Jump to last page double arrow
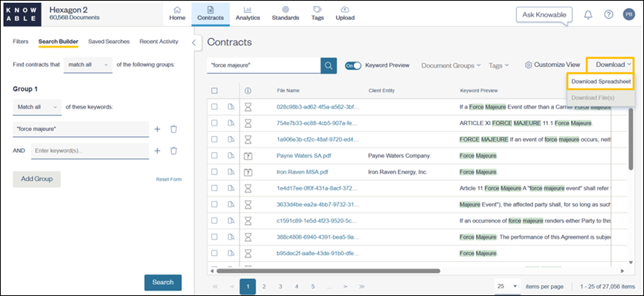This screenshot has width=644, height=296. pos(361,286)
